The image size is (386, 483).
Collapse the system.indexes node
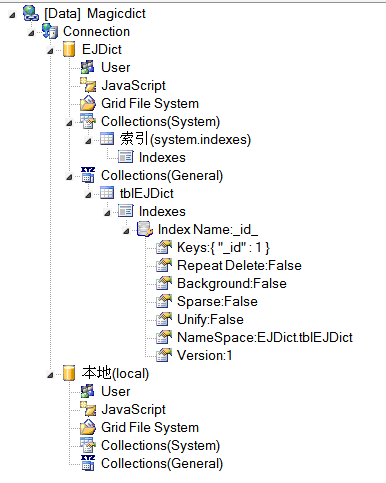pyautogui.click(x=88, y=141)
